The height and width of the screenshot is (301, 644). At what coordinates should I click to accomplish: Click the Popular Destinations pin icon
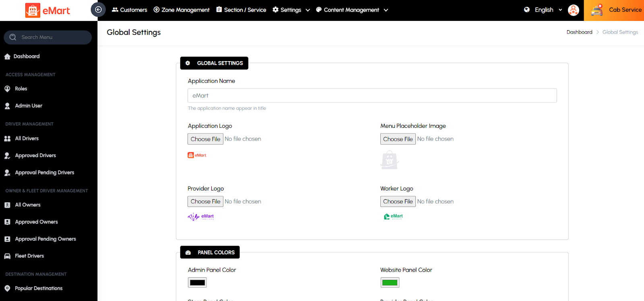click(x=7, y=289)
